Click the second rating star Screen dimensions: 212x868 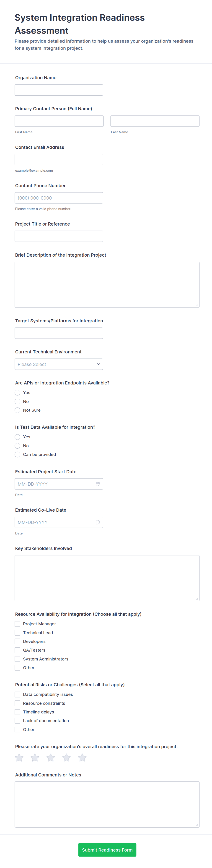[35, 758]
